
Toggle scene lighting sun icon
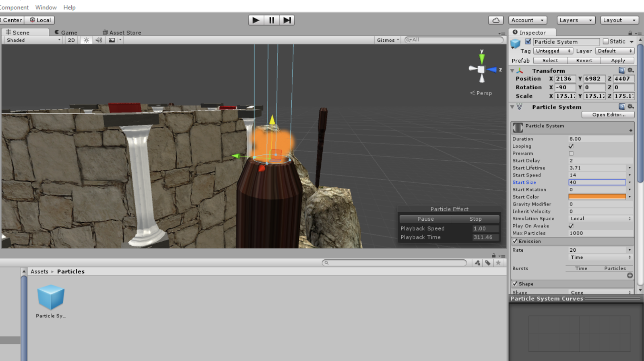(x=86, y=40)
